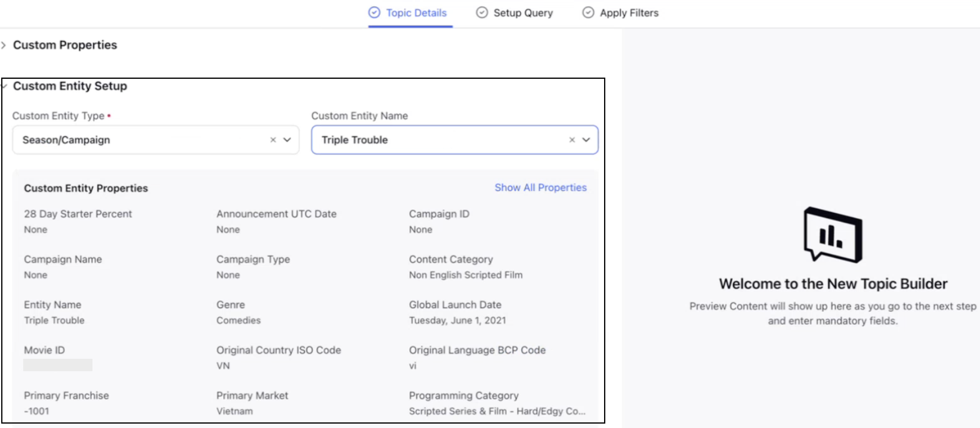Click the Movie ID label
The height and width of the screenshot is (428, 980).
click(44, 350)
